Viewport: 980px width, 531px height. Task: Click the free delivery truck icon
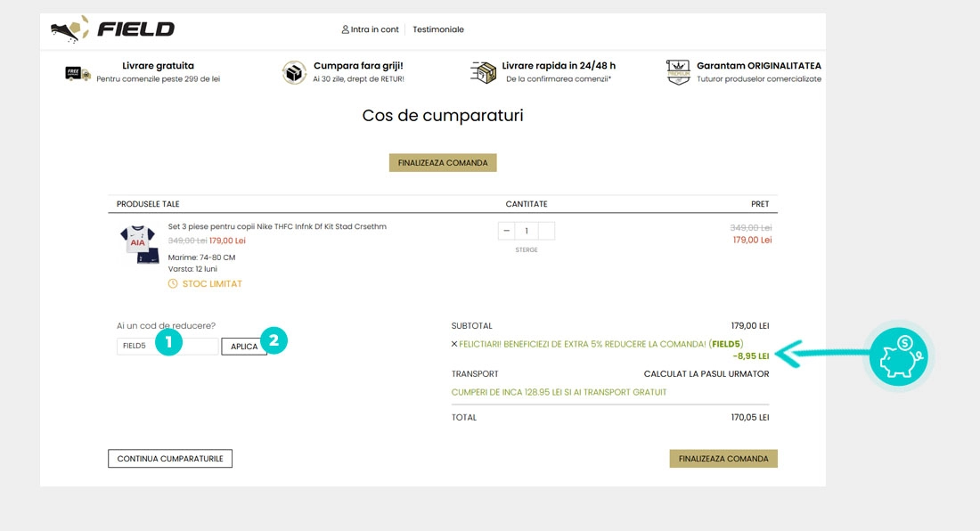click(x=78, y=74)
